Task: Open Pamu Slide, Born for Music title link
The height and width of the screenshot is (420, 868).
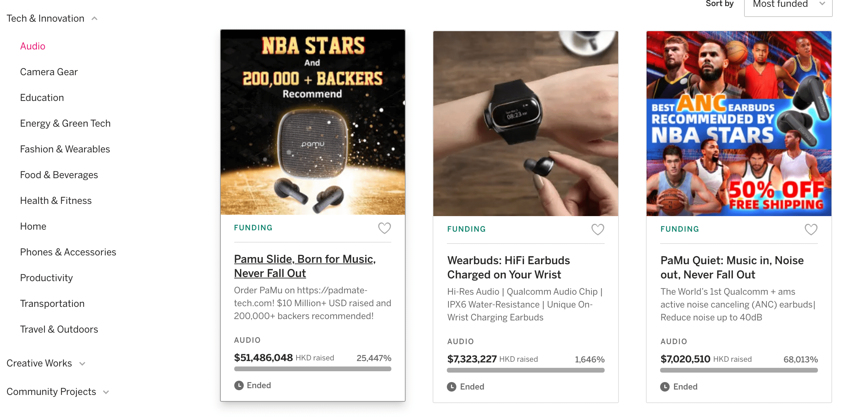Action: pyautogui.click(x=305, y=266)
